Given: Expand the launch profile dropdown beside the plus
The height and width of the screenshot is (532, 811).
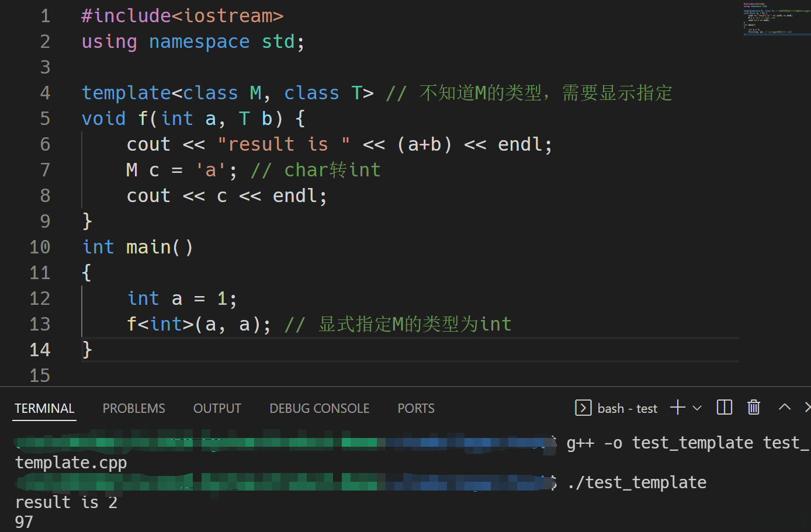Looking at the screenshot, I should coord(697,408).
